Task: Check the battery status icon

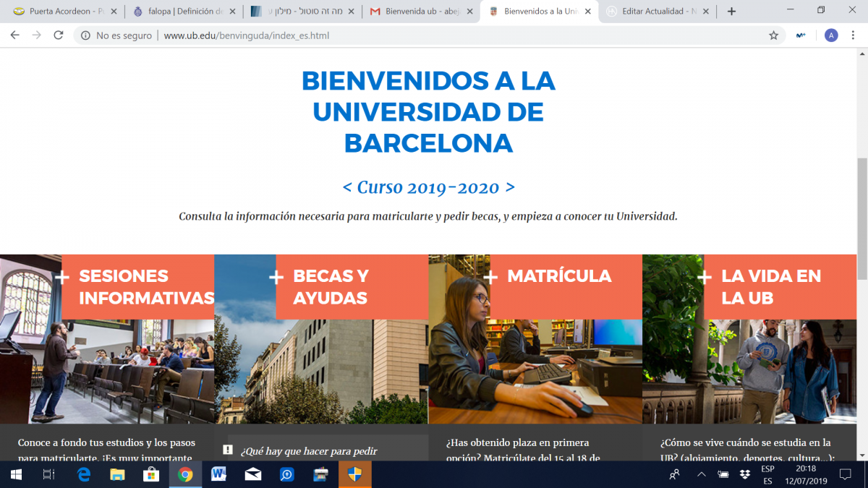Action: [x=723, y=474]
